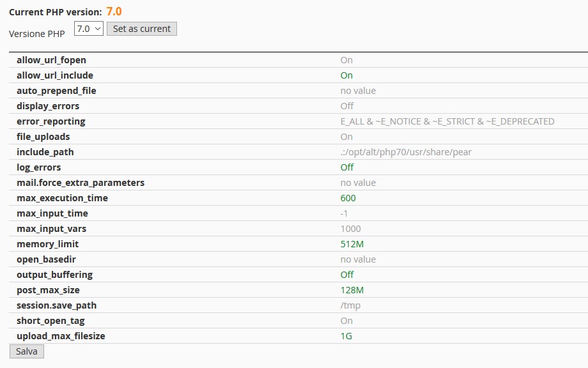
Task: Edit the max_input_vars value
Action: 350,228
